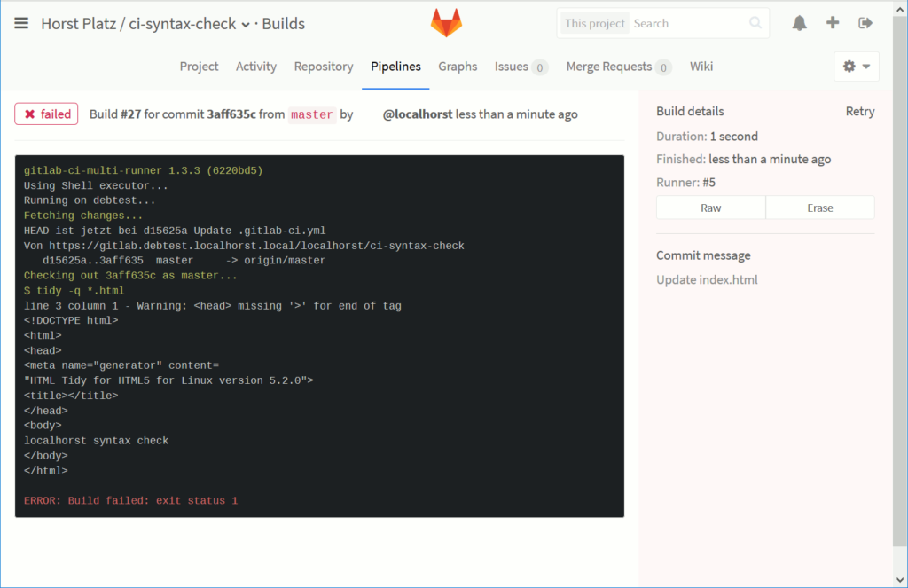Image resolution: width=908 pixels, height=588 pixels.
Task: Click the failed build status badge
Action: [x=46, y=114]
